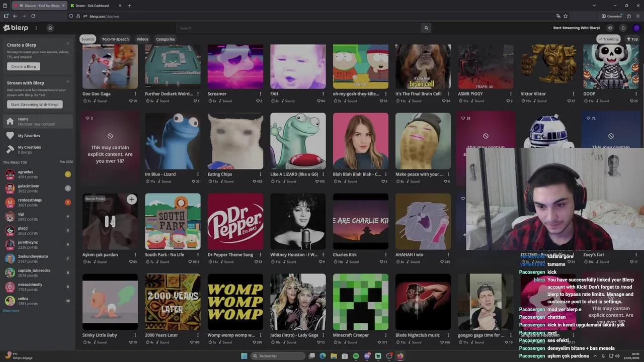Click Spotify icon in Windows taskbar
This screenshot has width=644, height=362.
tap(356, 356)
